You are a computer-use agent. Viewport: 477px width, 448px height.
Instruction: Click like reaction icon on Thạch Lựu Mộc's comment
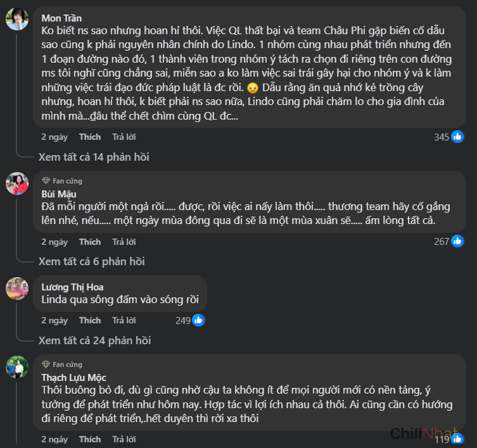(x=457, y=438)
